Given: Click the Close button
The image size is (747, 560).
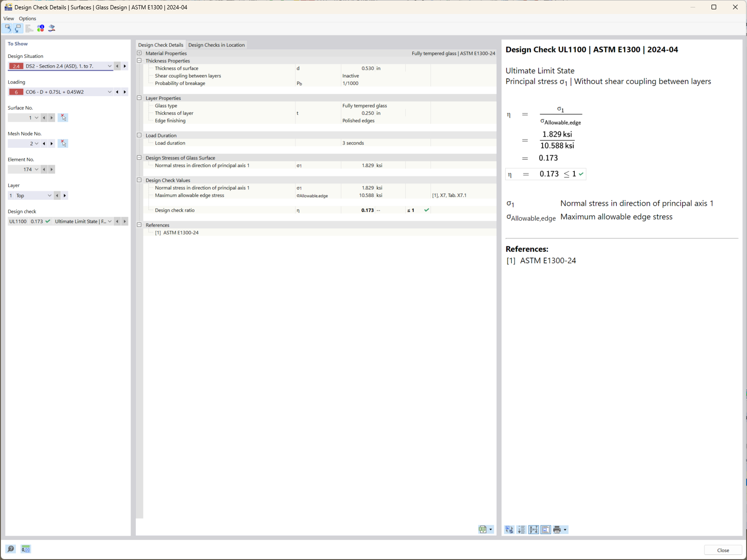Looking at the screenshot, I should click(x=722, y=550).
